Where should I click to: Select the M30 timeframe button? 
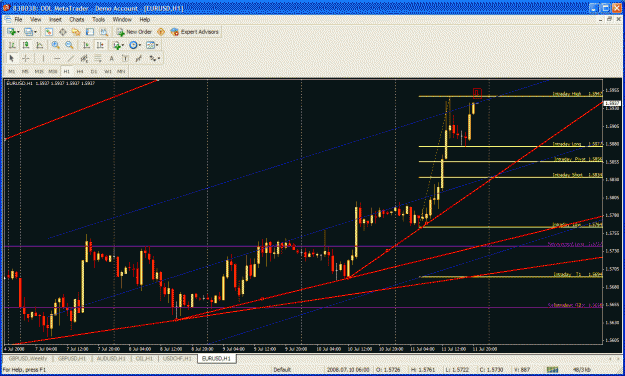click(x=53, y=71)
